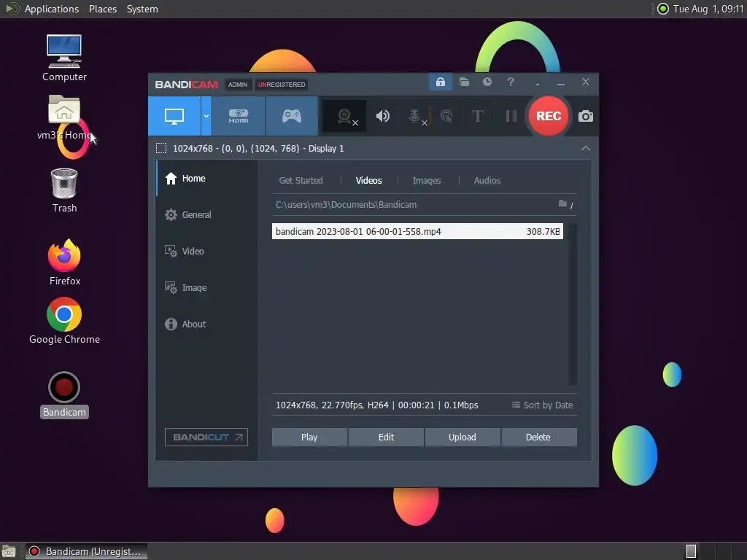Image resolution: width=747 pixels, height=560 pixels.
Task: Select Game recording mode gamepad icon
Action: (x=292, y=116)
